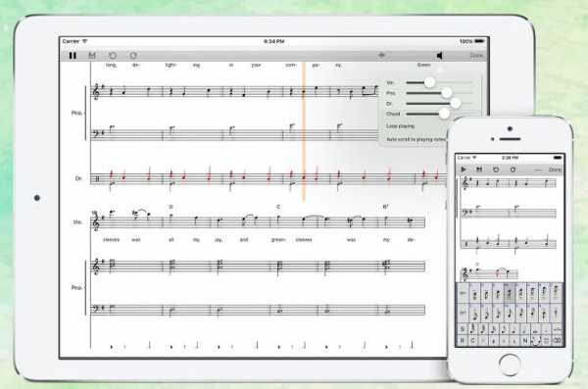This screenshot has height=389, width=588.
Task: Pause playback on the iPad toolbar
Action: point(73,56)
